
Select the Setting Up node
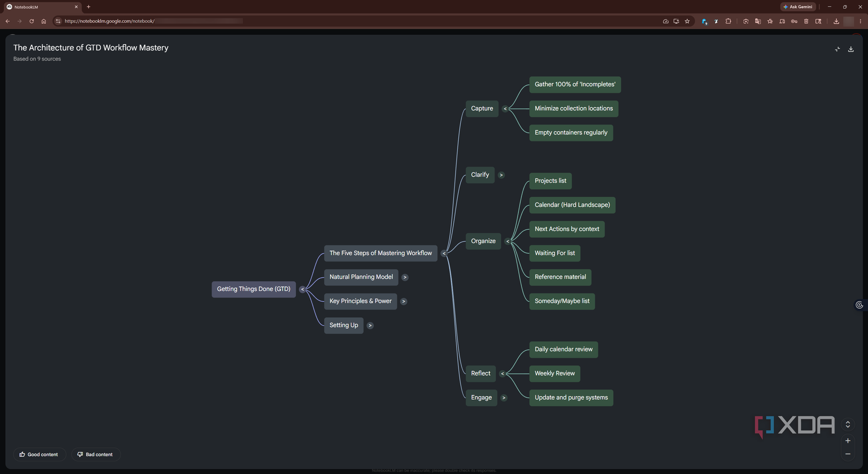tap(344, 325)
